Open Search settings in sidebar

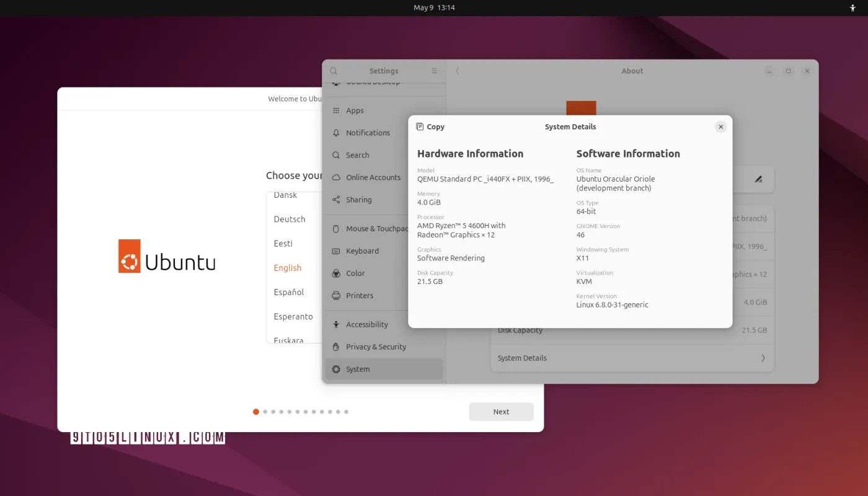pyautogui.click(x=384, y=155)
